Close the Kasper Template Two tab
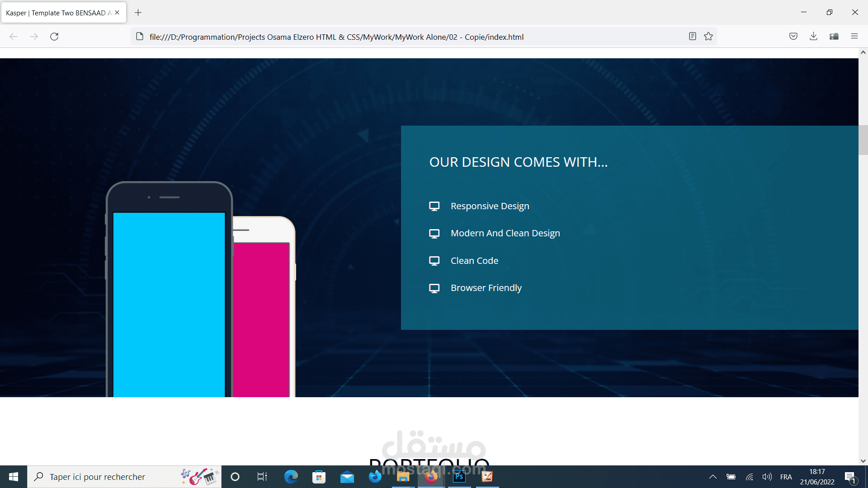This screenshot has height=488, width=868. (117, 13)
